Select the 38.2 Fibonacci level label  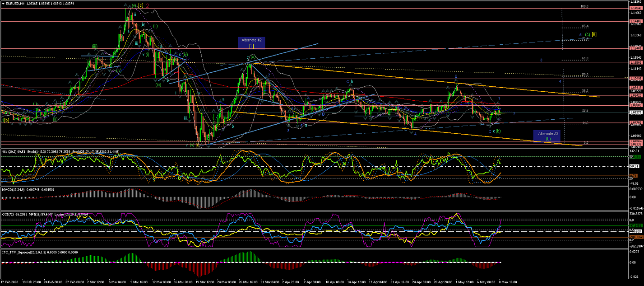[x=585, y=91]
